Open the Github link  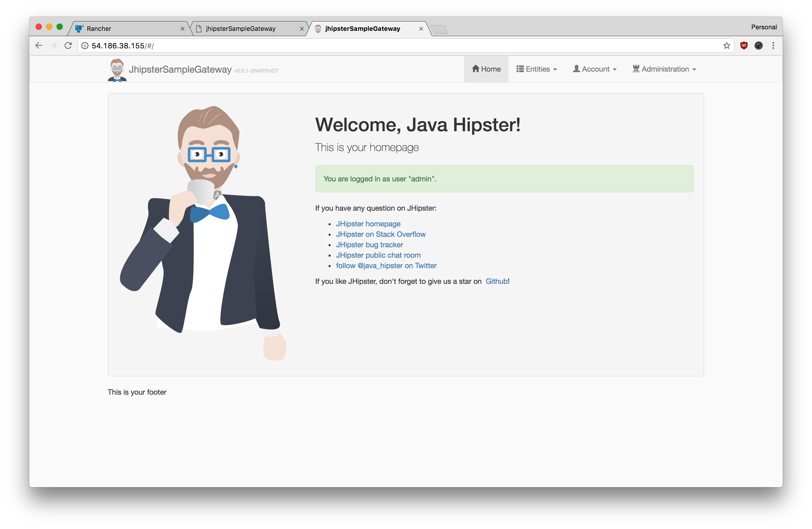coord(497,281)
